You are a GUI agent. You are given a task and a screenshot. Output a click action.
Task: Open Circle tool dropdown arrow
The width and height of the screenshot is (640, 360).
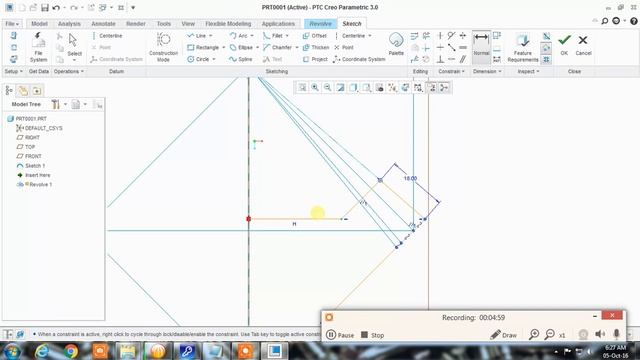[213, 59]
